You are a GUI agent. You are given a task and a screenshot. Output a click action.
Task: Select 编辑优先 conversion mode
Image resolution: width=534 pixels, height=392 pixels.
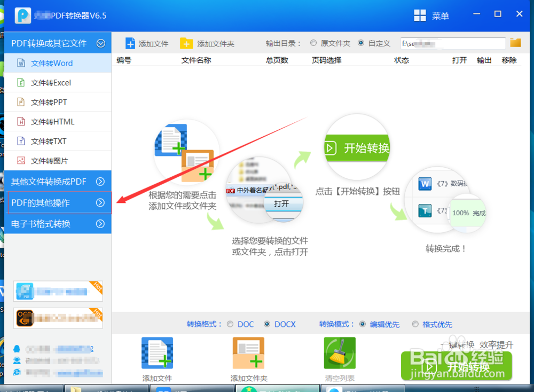tap(363, 324)
